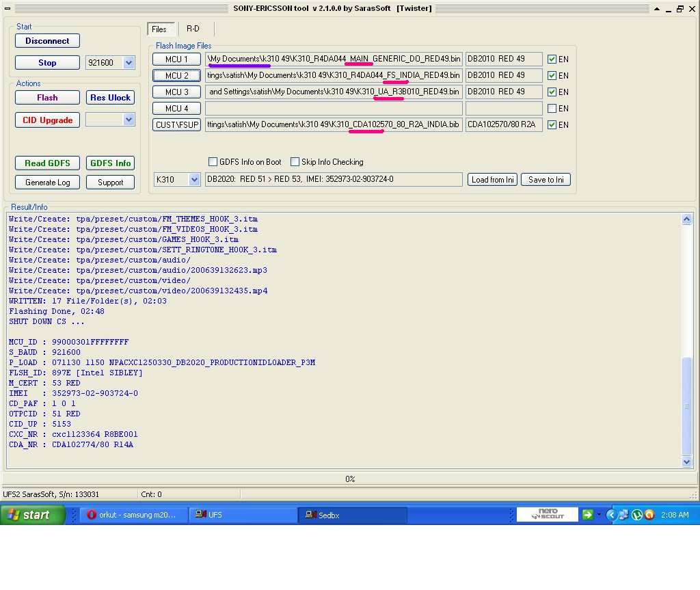Run a CID Upgrade

point(46,119)
